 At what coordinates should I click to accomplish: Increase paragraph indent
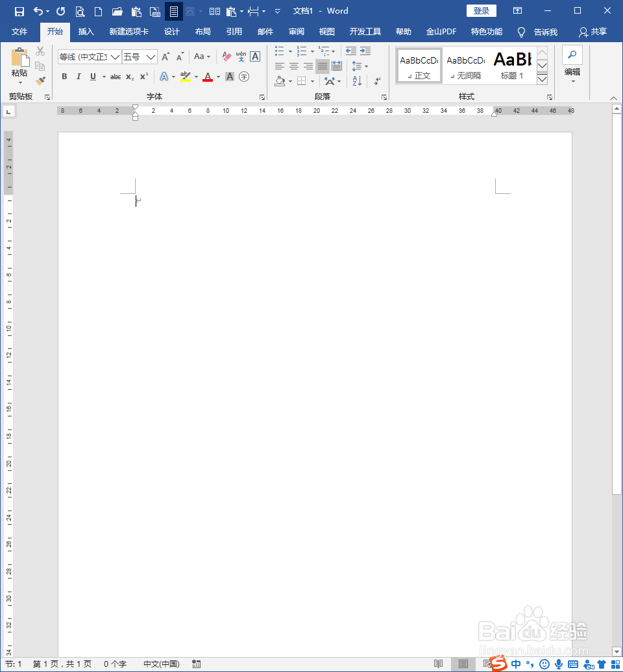pos(365,51)
